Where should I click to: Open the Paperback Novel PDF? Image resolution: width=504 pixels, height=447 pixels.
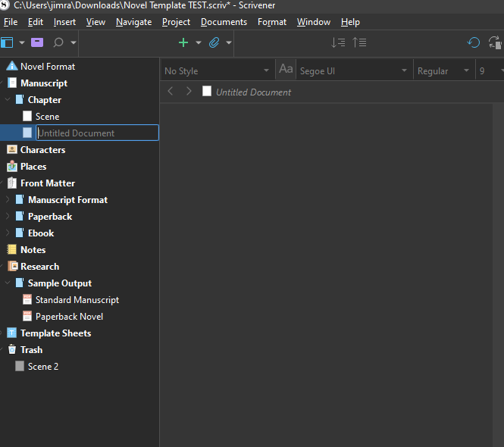click(x=69, y=317)
